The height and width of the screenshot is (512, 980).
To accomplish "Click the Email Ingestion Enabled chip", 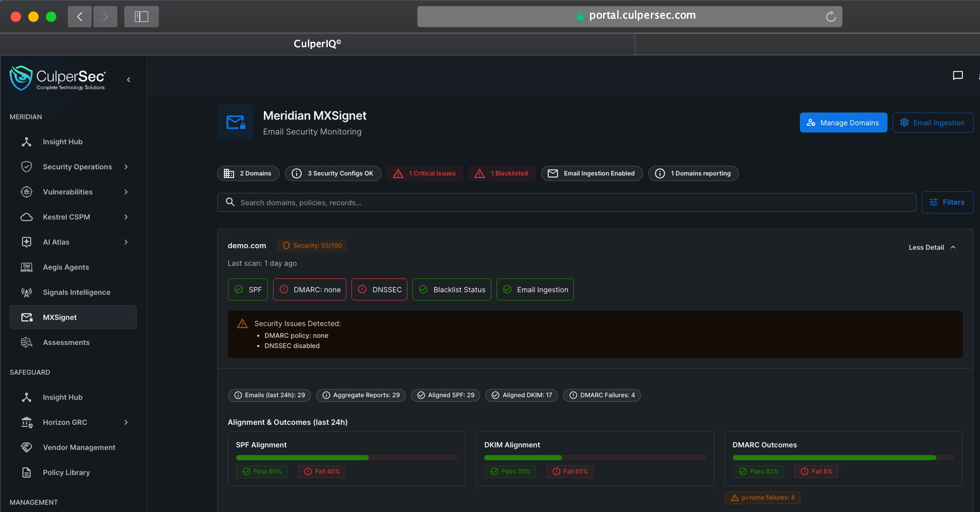I will pos(592,173).
